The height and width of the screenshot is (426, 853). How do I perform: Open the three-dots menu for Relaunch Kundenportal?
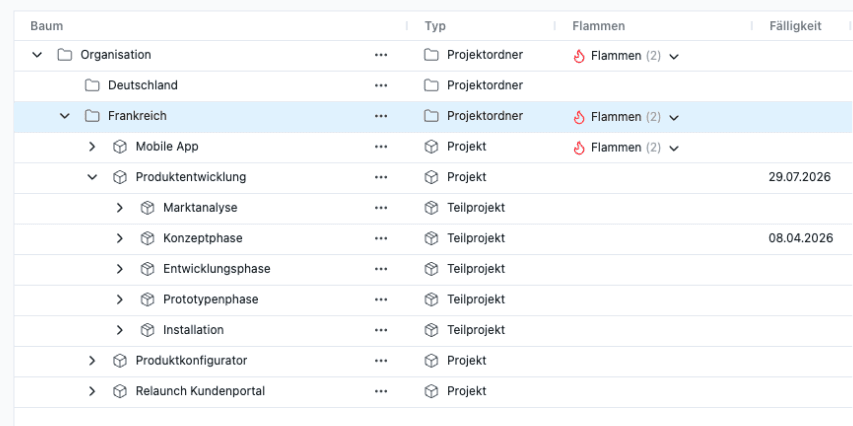tap(381, 392)
